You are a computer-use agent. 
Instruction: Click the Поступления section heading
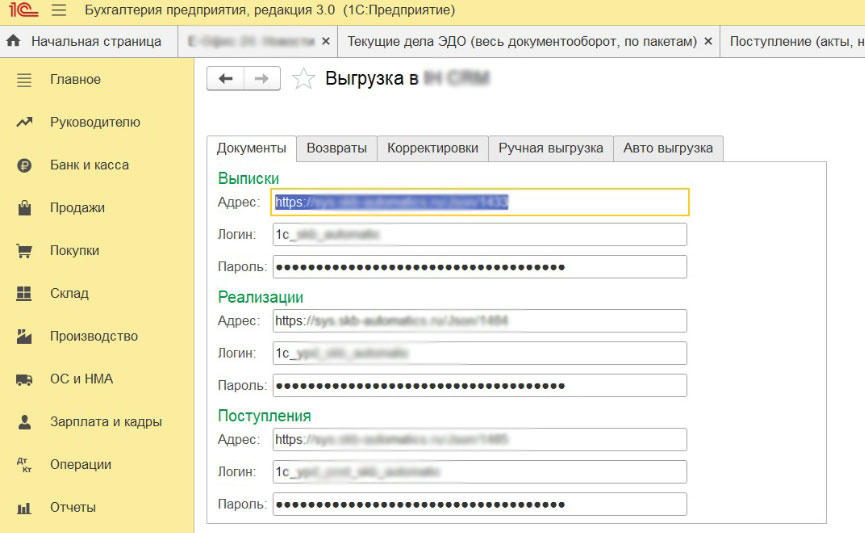tap(264, 415)
